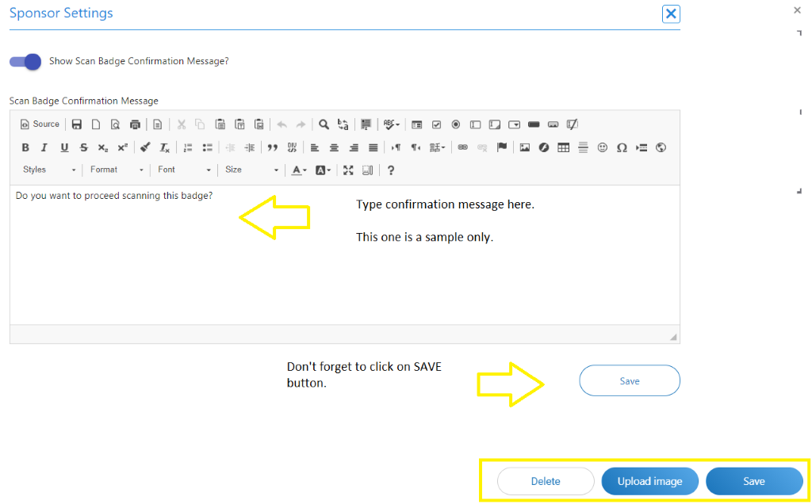Screen dimensions: 812x504
Task: Open the Styles dropdown
Action: [48, 170]
